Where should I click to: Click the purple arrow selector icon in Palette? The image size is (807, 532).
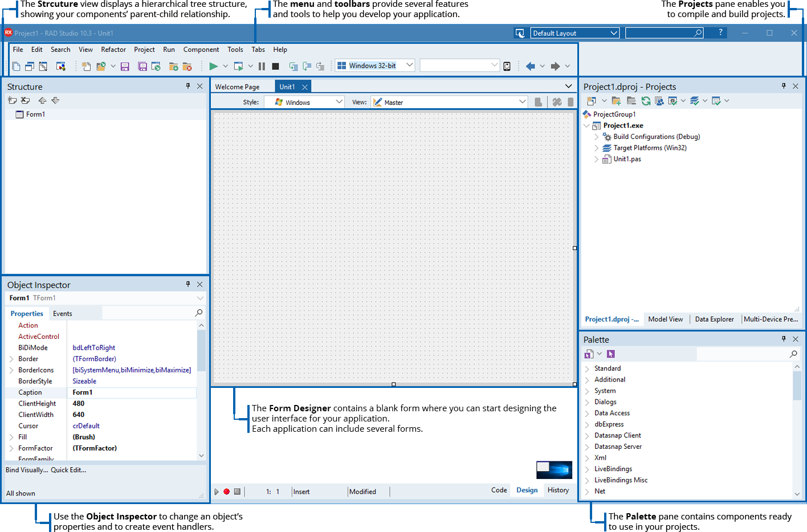click(611, 354)
